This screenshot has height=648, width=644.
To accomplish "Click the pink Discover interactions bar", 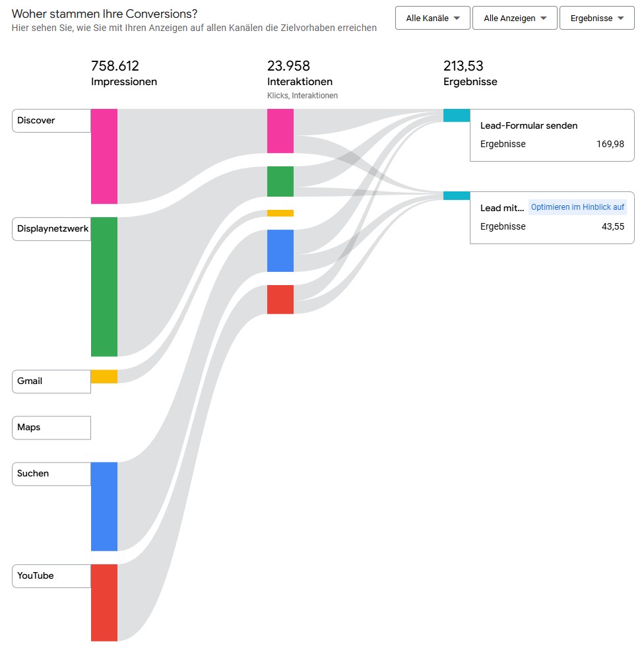I will tap(280, 131).
